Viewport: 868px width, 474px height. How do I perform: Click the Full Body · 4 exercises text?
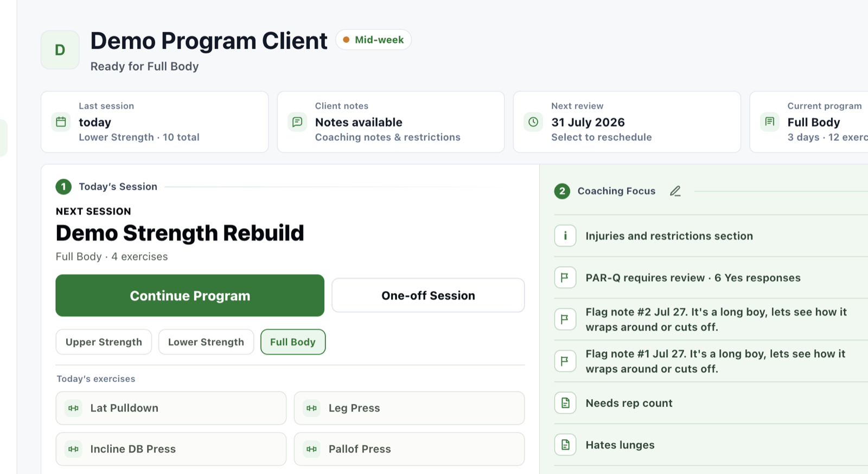pyautogui.click(x=112, y=256)
